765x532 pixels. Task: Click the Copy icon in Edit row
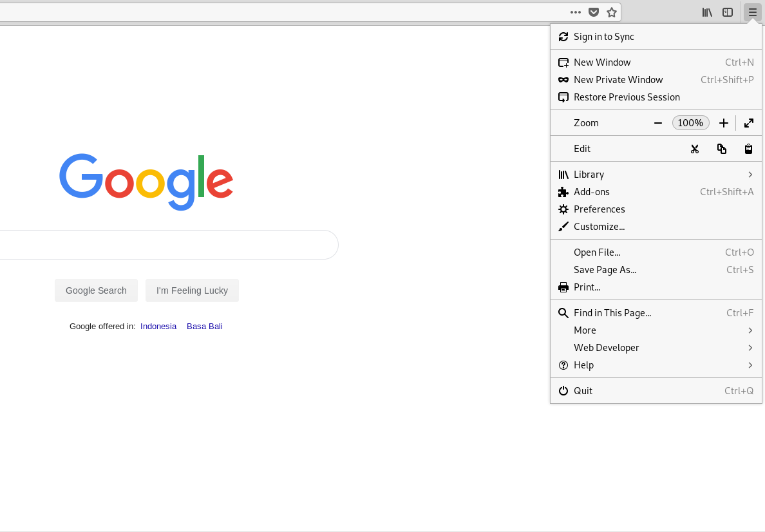point(722,149)
